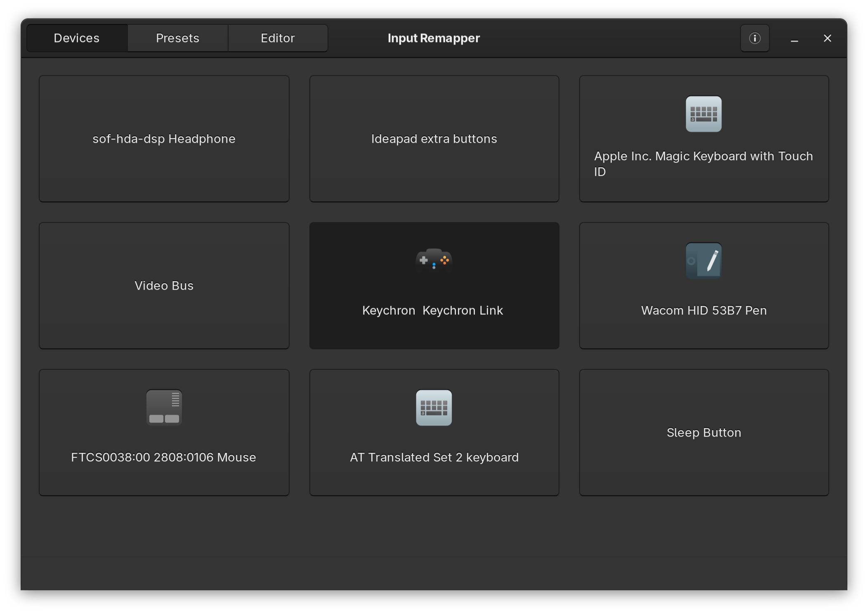Select the Video Bus device
The width and height of the screenshot is (868, 613).
click(164, 285)
